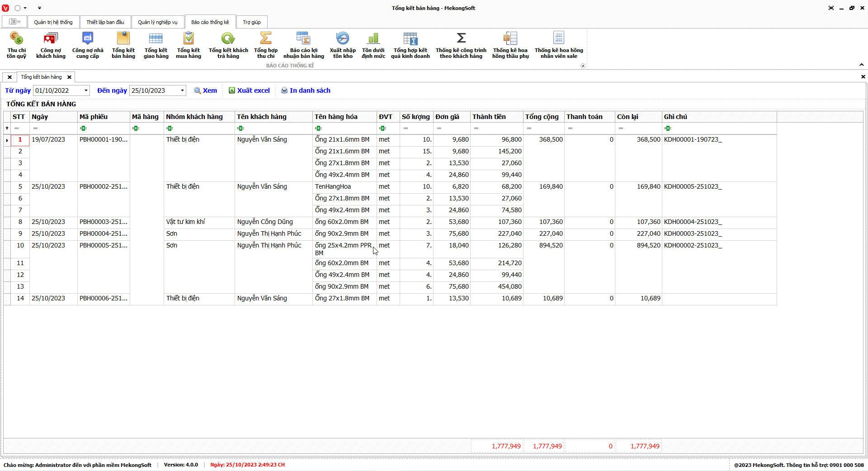This screenshot has width=868, height=471.
Task: Open Tổng kết khách trả hàng report
Action: click(x=228, y=44)
